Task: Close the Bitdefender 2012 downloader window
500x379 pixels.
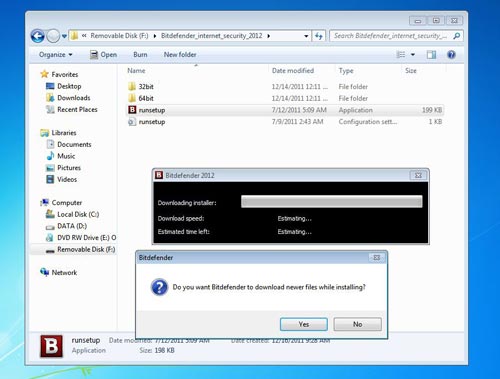Action: tap(418, 175)
